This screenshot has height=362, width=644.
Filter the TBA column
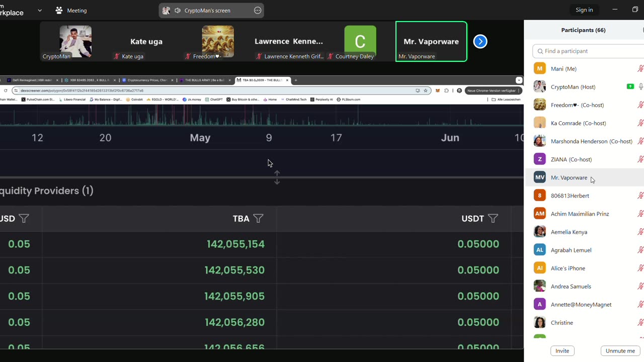(x=258, y=218)
